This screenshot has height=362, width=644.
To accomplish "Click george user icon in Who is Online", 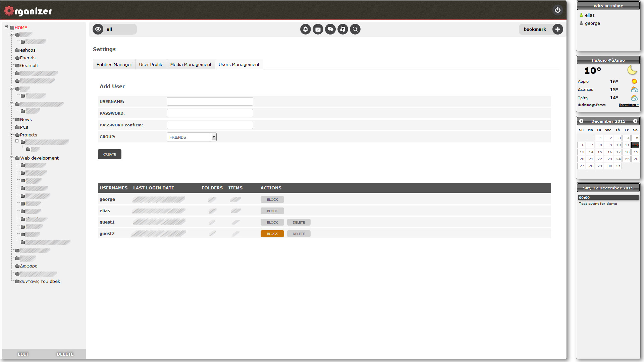I will pos(581,23).
